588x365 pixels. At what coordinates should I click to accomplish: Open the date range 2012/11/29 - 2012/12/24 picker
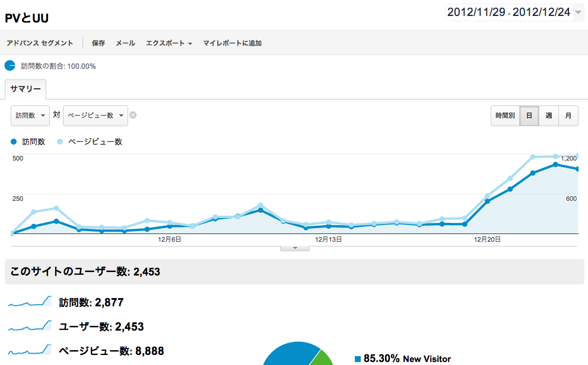click(x=514, y=12)
